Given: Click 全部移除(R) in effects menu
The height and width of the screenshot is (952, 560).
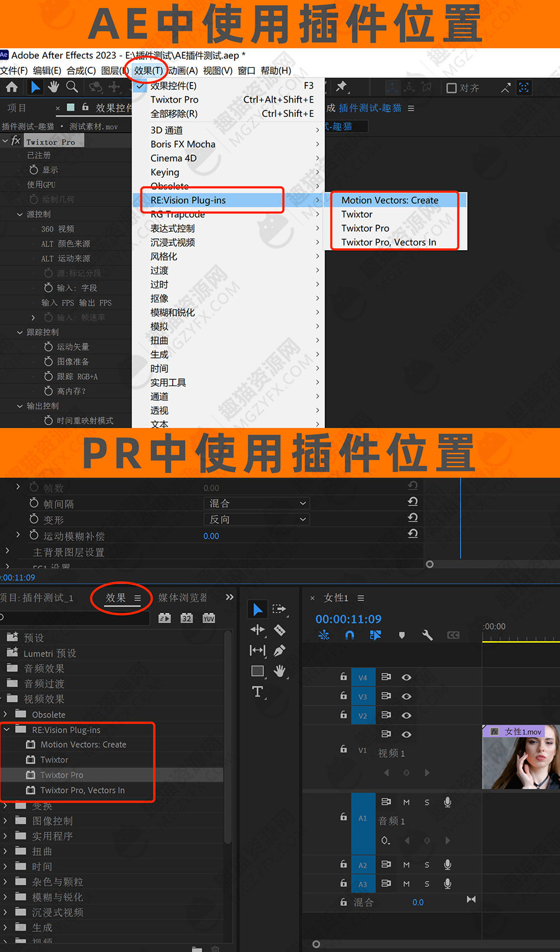Looking at the screenshot, I should [x=229, y=114].
